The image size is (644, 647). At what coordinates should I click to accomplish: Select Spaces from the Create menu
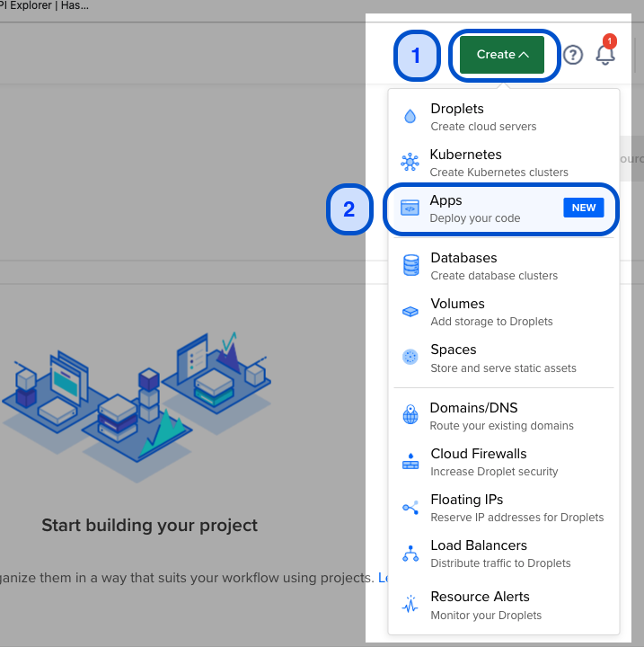click(x=503, y=358)
